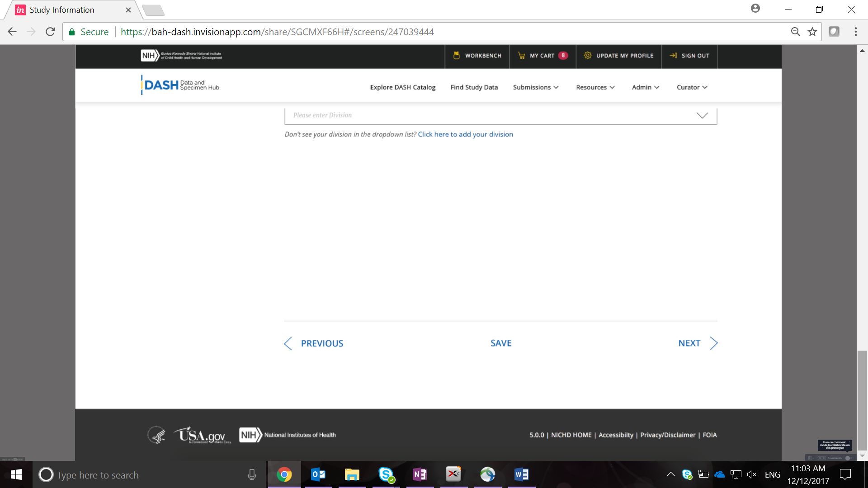Viewport: 868px width, 488px height.
Task: Click the DASH Data and Specimen Hub logo
Action: coord(180,85)
